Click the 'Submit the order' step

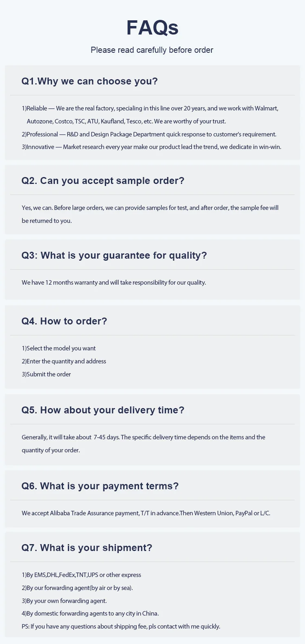click(x=46, y=374)
